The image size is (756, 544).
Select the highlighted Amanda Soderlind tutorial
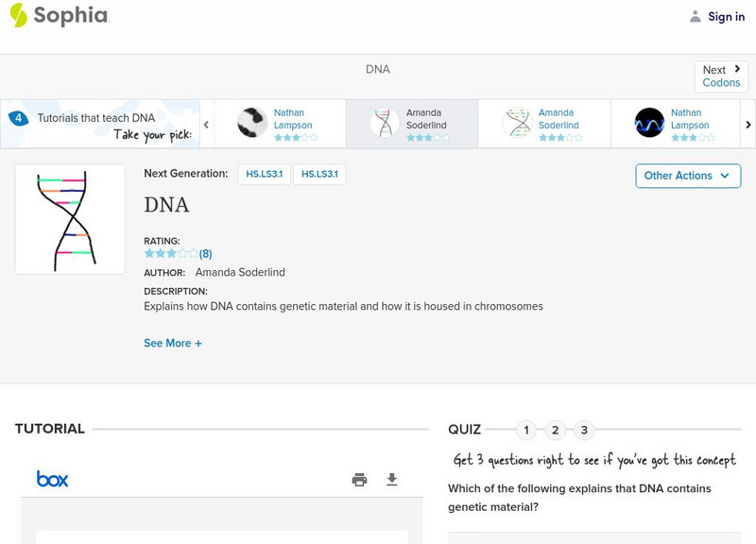[411, 124]
